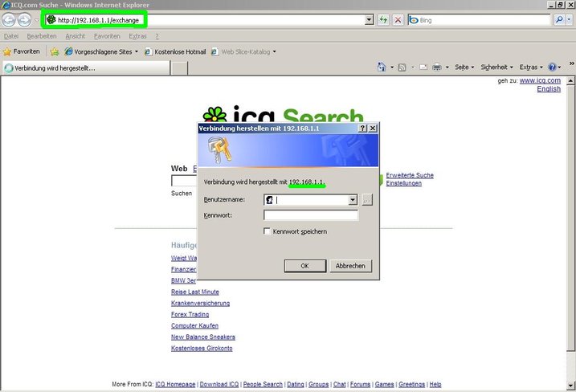The width and height of the screenshot is (576, 392).
Task: Open the Erweiterte Suche link
Action: [x=410, y=175]
